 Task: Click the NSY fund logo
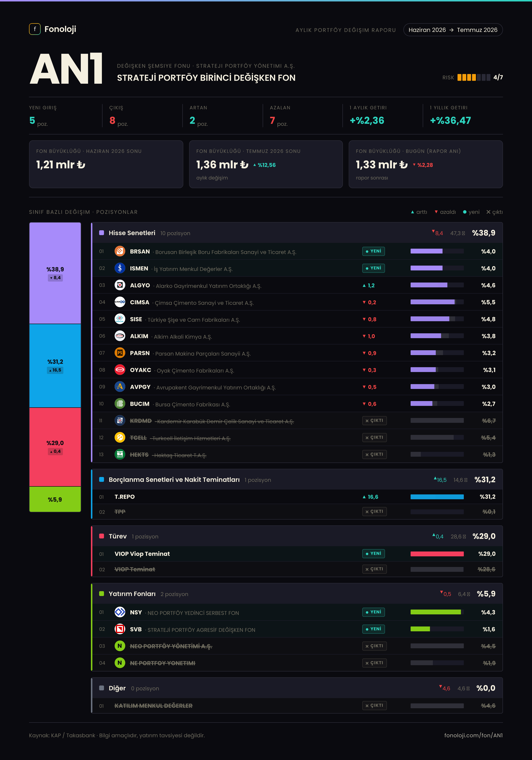click(x=120, y=612)
